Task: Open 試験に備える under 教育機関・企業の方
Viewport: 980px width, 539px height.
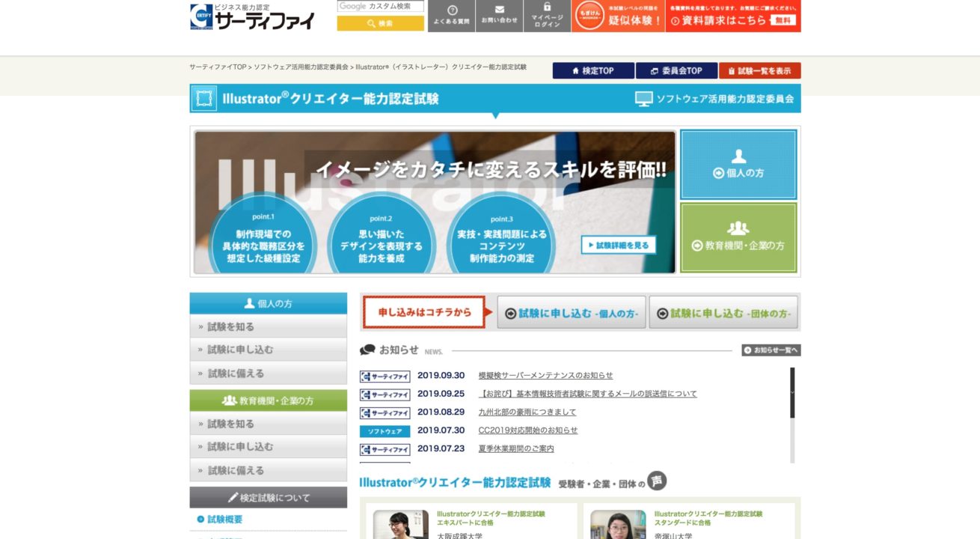Action: pyautogui.click(x=269, y=470)
